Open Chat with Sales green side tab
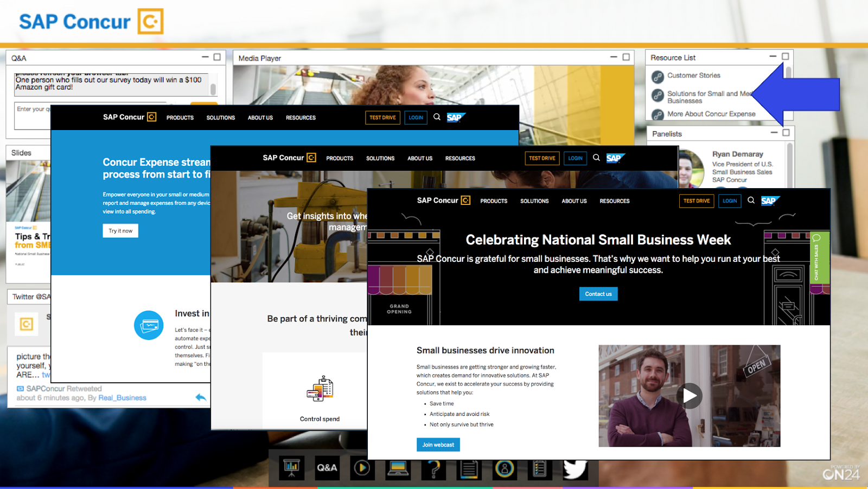Screen dimensions: 868x489 [x=819, y=258]
